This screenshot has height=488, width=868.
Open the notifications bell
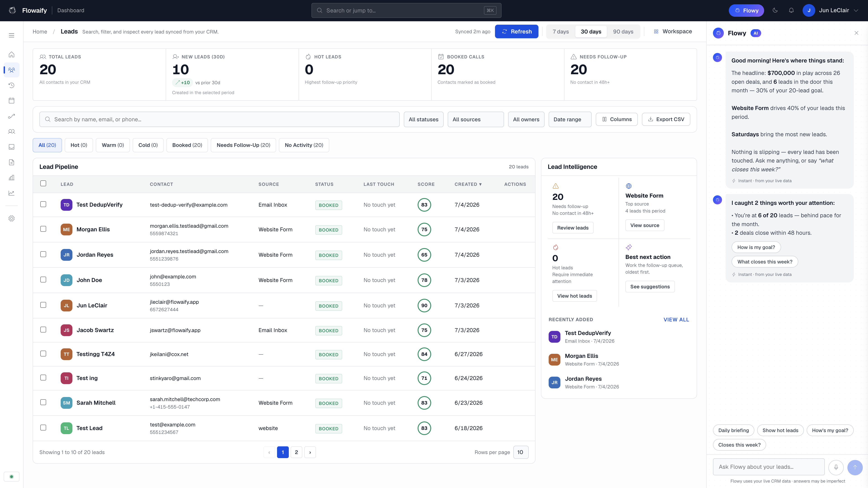791,10
